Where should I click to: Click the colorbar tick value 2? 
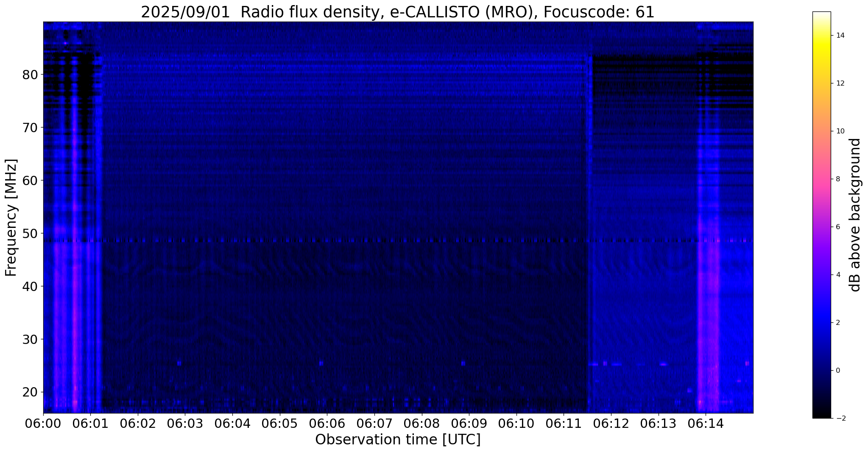tap(838, 323)
